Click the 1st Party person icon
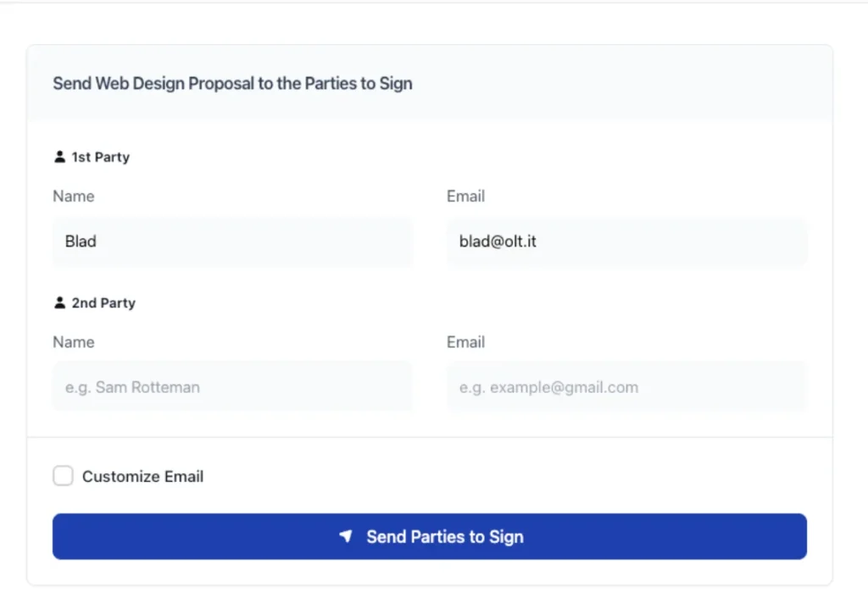 (59, 157)
